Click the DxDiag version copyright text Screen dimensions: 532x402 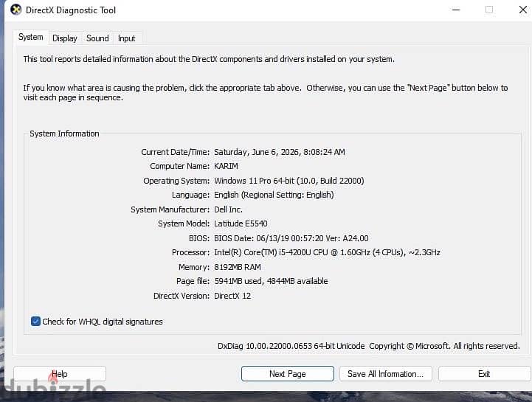coord(369,346)
